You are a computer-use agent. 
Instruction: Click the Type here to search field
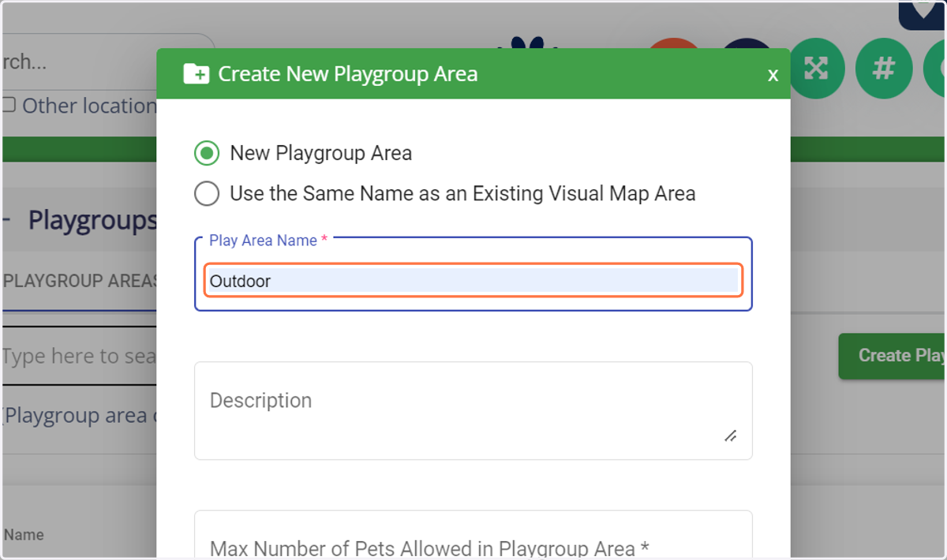(x=80, y=356)
